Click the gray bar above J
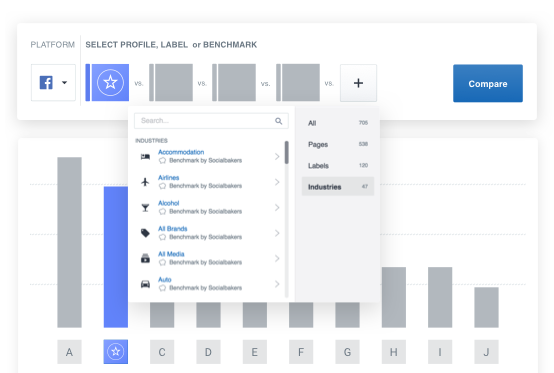Viewport: 554px width, 373px height. click(x=486, y=307)
